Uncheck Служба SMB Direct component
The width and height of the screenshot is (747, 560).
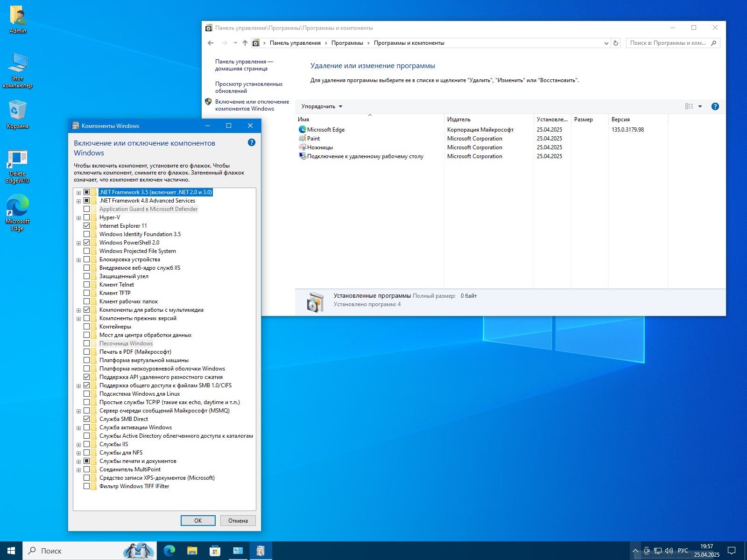86,419
